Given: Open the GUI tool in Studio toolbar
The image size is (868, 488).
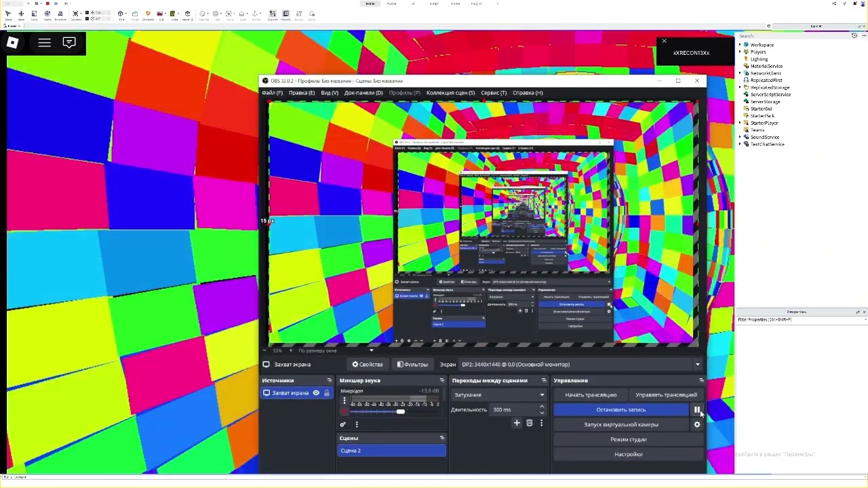Looking at the screenshot, I should [161, 14].
